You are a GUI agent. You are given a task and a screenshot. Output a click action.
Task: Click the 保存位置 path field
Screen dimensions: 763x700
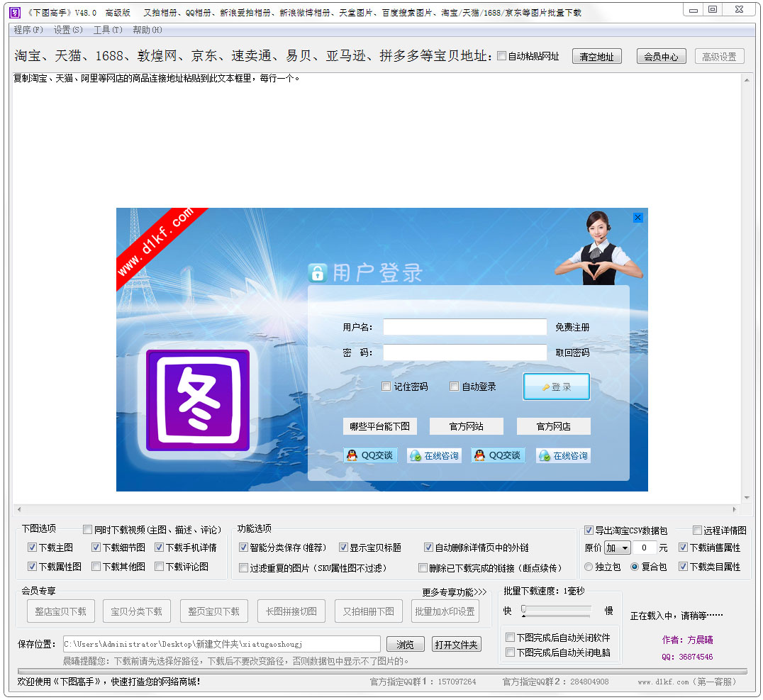[x=222, y=644]
